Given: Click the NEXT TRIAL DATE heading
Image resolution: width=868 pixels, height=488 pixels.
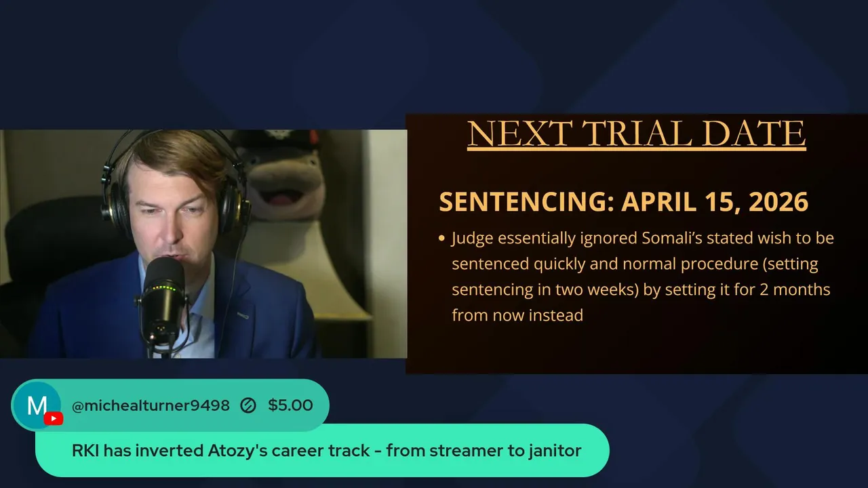Looking at the screenshot, I should (636, 134).
